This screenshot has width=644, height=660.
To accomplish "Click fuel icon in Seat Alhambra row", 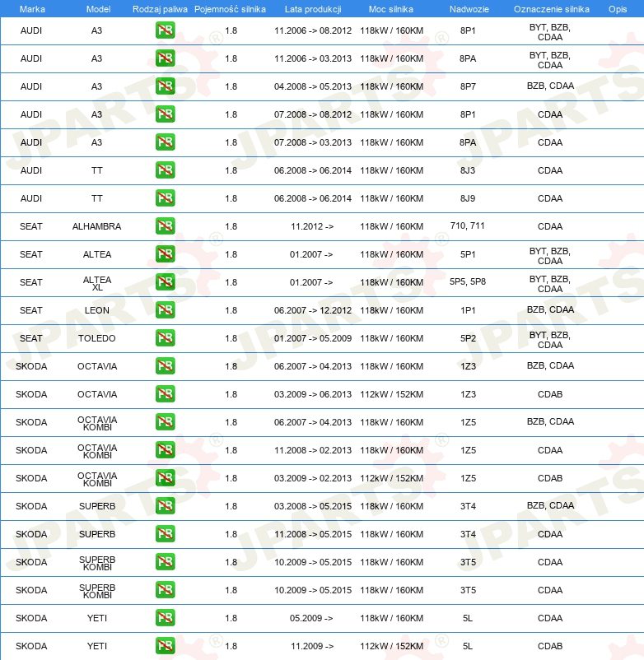I will pyautogui.click(x=165, y=226).
